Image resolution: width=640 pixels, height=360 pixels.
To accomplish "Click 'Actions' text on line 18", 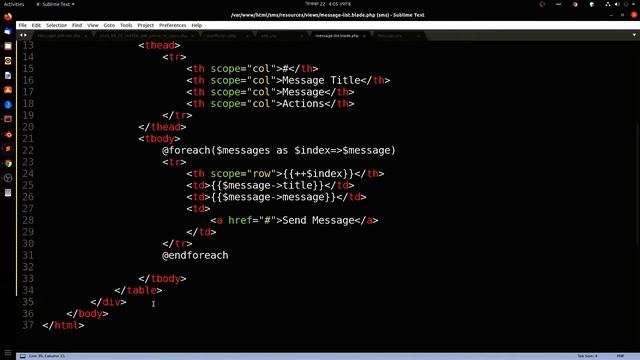I will tap(303, 104).
